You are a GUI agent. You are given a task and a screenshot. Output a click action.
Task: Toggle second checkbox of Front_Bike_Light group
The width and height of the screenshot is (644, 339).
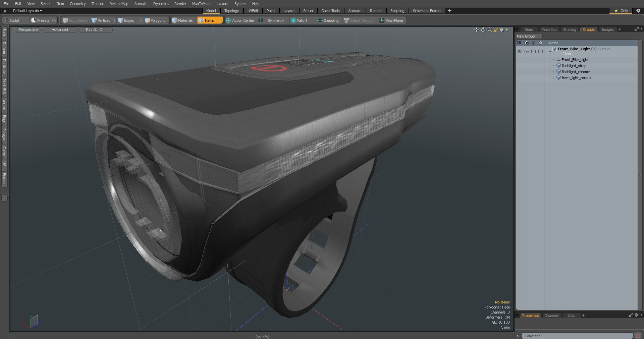click(541, 51)
